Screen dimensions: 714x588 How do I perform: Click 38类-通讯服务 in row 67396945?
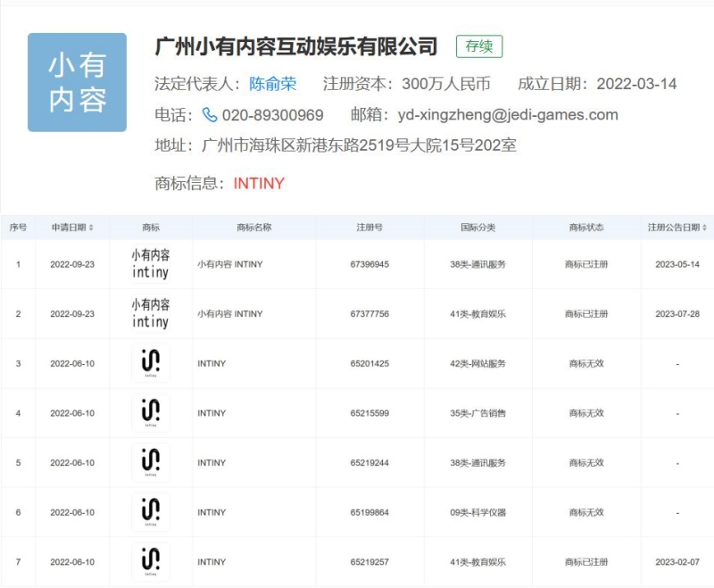(x=477, y=264)
